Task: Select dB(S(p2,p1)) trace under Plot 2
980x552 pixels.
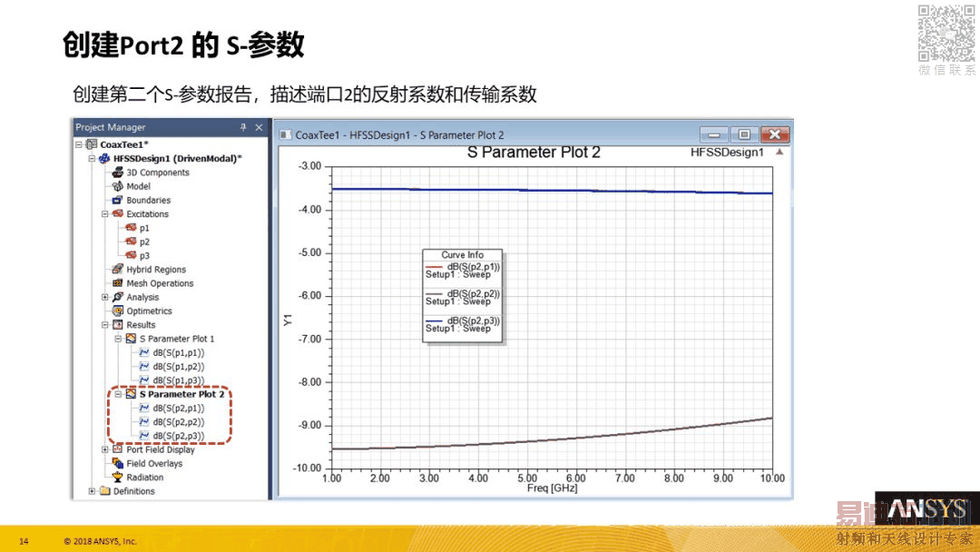Action: (x=178, y=409)
